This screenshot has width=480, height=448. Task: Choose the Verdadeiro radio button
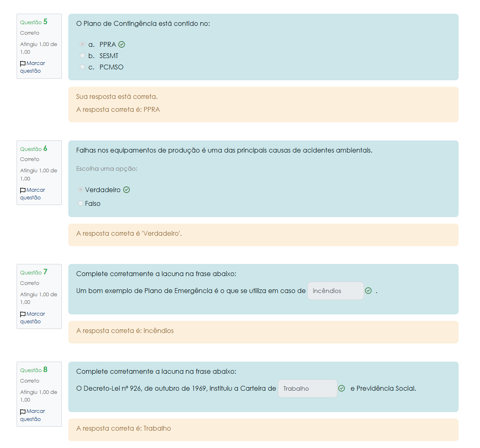tap(80, 190)
